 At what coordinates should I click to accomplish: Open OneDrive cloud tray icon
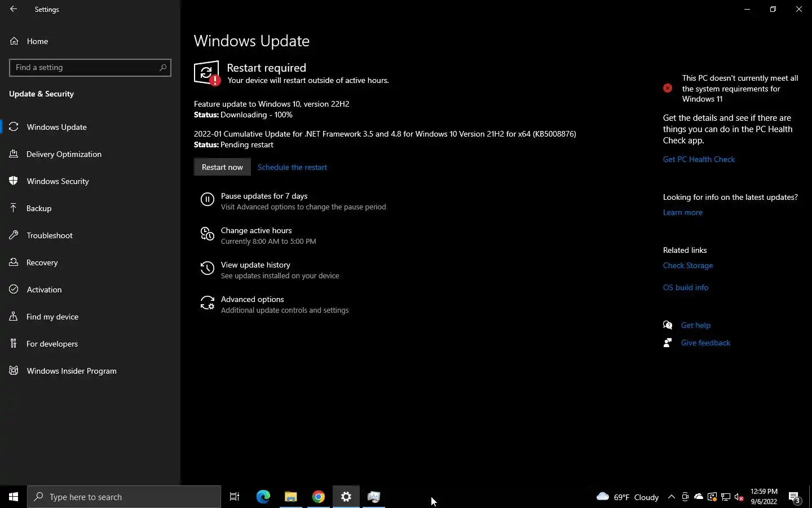coord(699,497)
